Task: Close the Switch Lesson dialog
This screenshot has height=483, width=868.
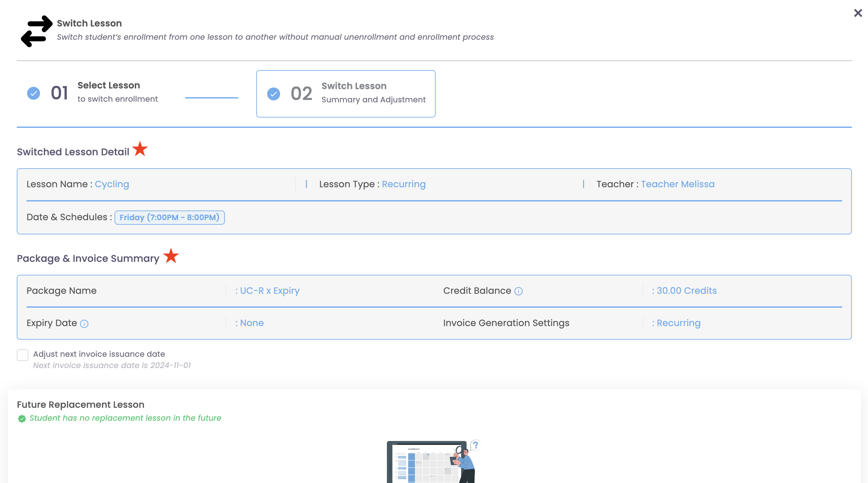Action: (x=858, y=13)
